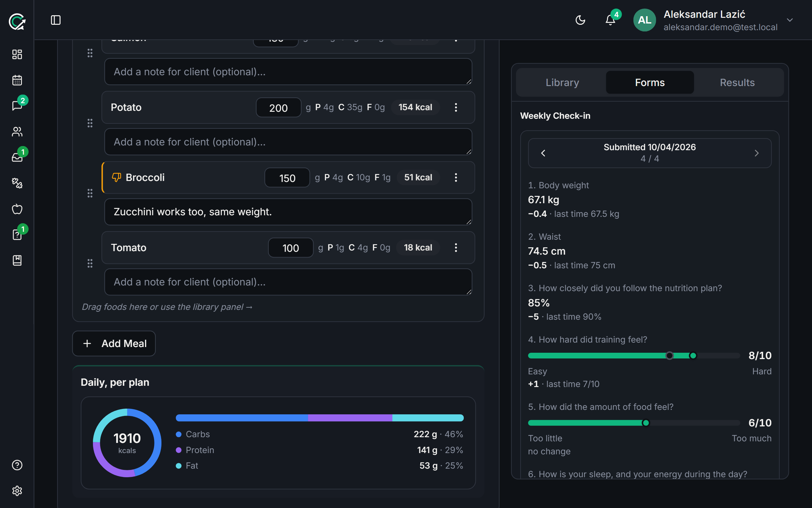Grab the Broccoli row drag handle
Image resolution: width=812 pixels, height=508 pixels.
(x=90, y=193)
